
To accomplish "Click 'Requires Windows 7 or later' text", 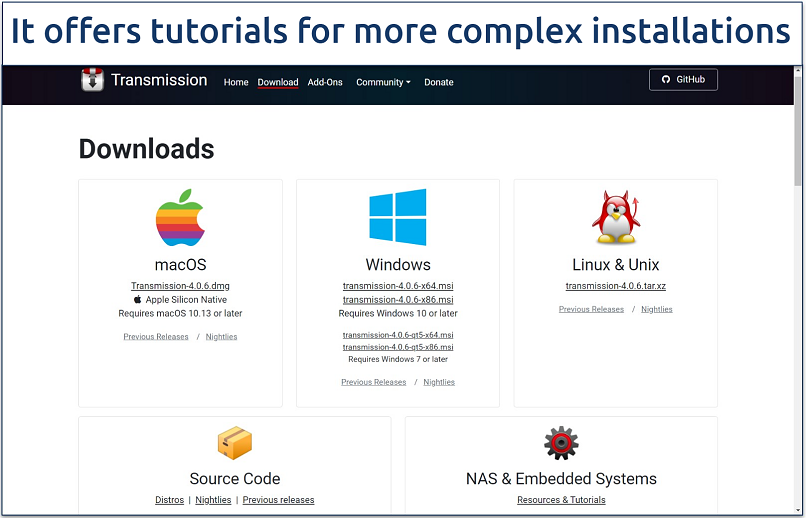I will 398,359.
